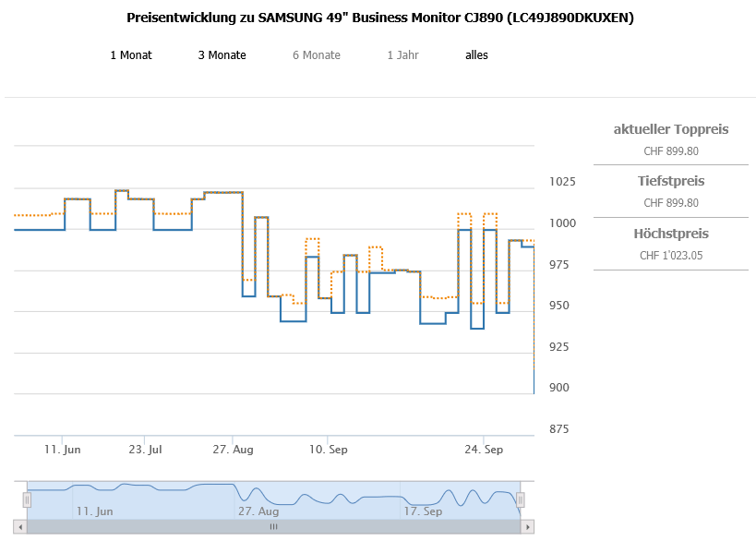Click the 11. Jun x-axis label
This screenshot has width=756, height=541.
(63, 450)
